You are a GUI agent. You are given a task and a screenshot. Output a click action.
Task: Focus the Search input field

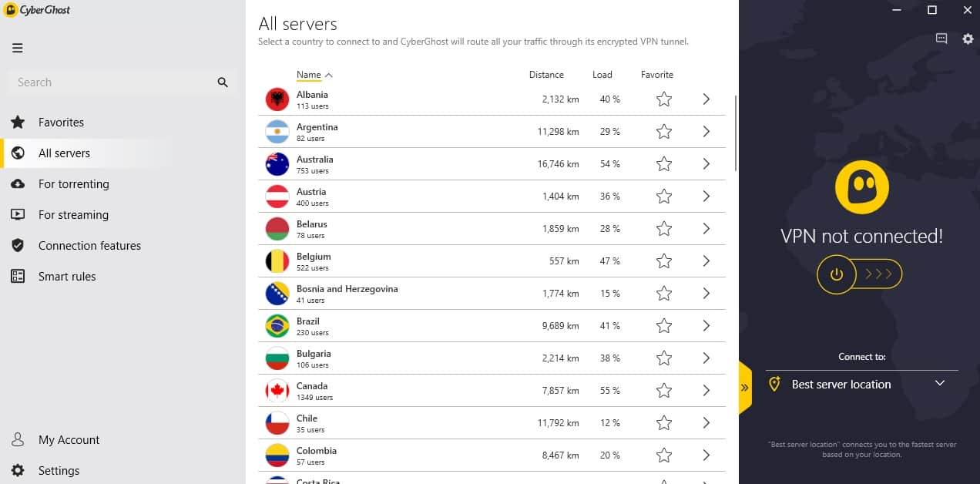click(112, 82)
